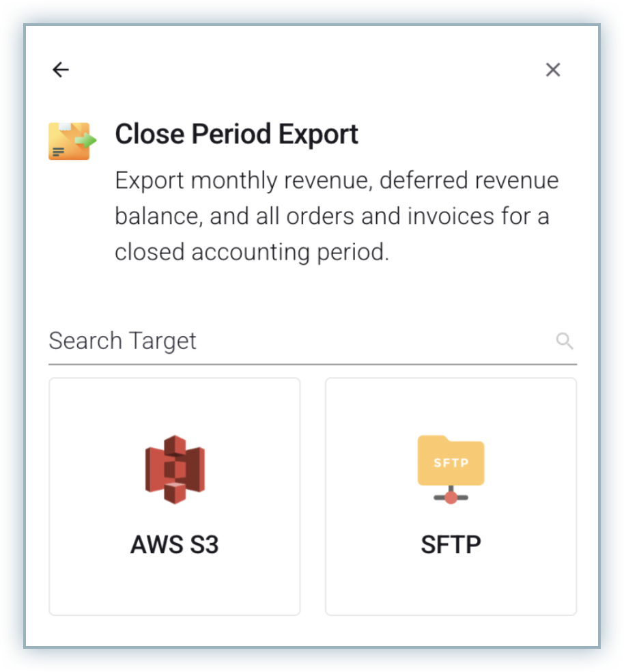
Task: Click the red AWS S3 logo
Action: (x=175, y=469)
